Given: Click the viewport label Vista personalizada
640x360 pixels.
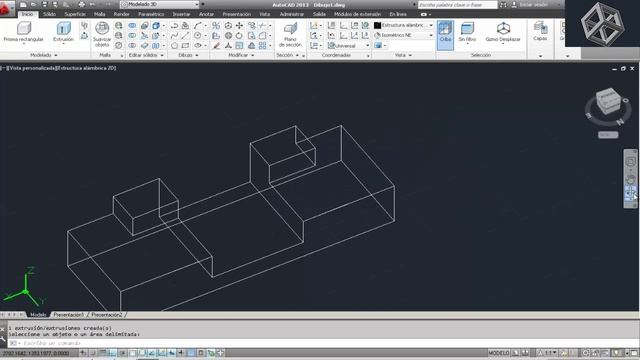Looking at the screenshot, I should [x=33, y=68].
